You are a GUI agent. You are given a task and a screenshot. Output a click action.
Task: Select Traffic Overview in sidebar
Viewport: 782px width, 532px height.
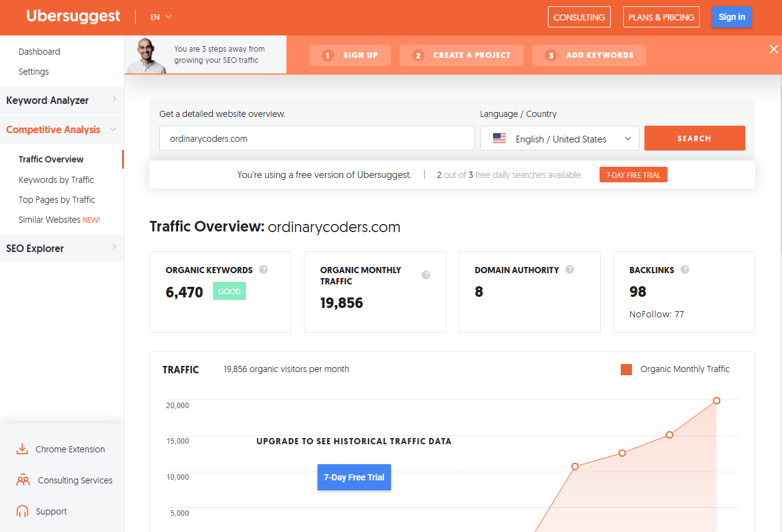(51, 159)
